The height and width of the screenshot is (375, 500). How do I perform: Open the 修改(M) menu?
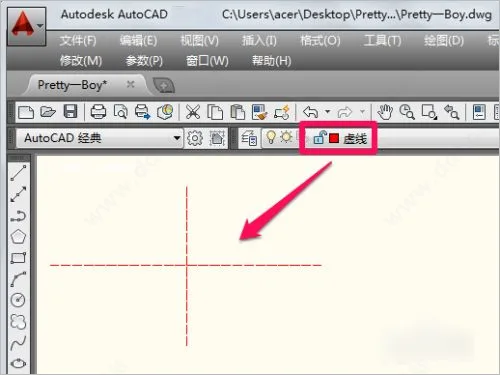click(x=81, y=61)
